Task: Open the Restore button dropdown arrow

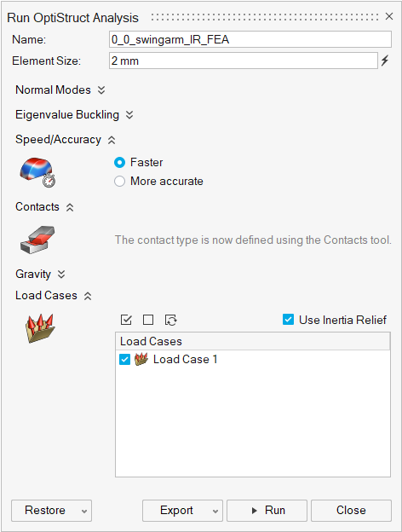Action: tap(84, 511)
